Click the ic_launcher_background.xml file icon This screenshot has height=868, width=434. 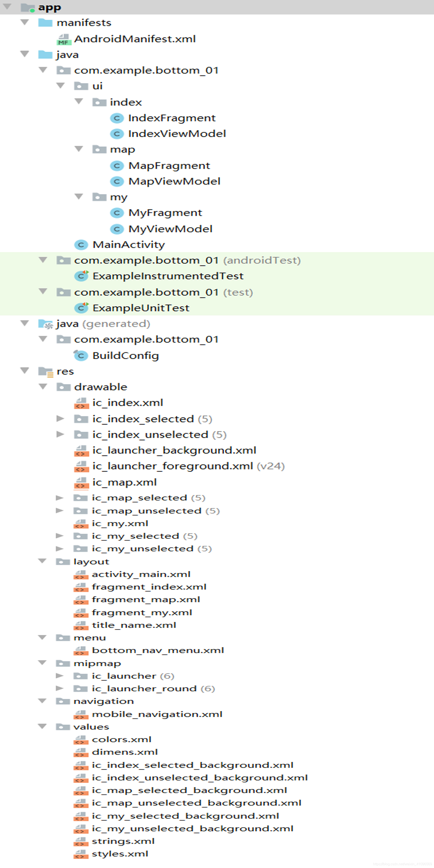(x=81, y=450)
